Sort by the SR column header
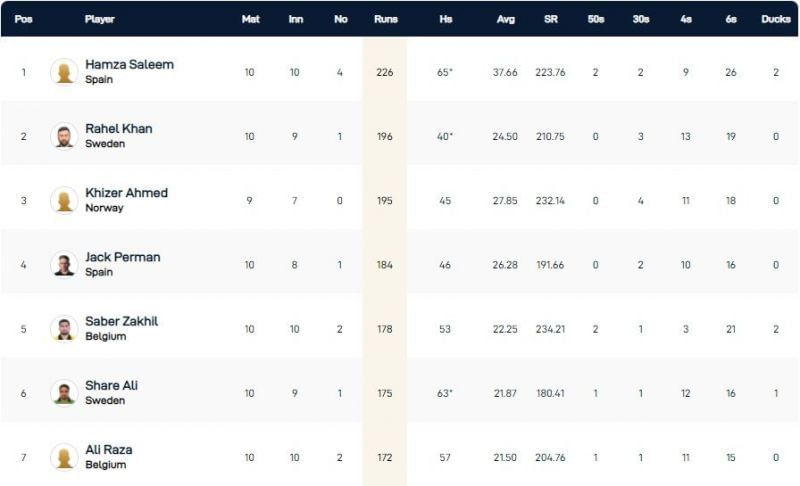Viewport: 800px width, 486px height. coord(551,19)
